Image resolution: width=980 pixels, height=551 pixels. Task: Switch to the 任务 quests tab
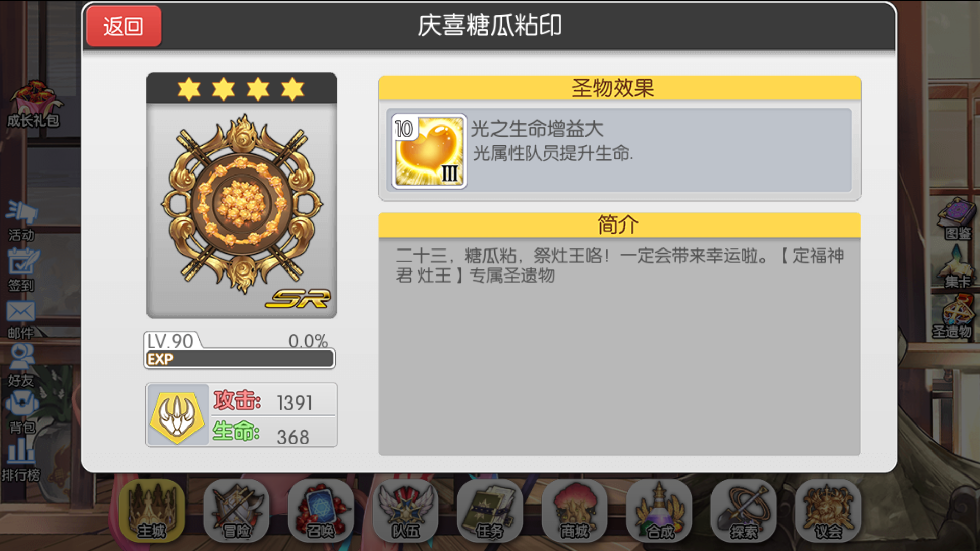(x=490, y=510)
